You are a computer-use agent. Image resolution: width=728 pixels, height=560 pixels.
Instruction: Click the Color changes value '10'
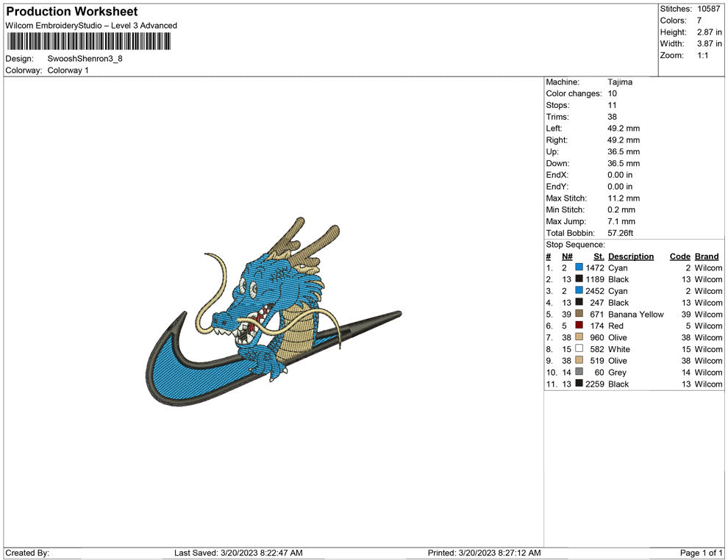[612, 94]
